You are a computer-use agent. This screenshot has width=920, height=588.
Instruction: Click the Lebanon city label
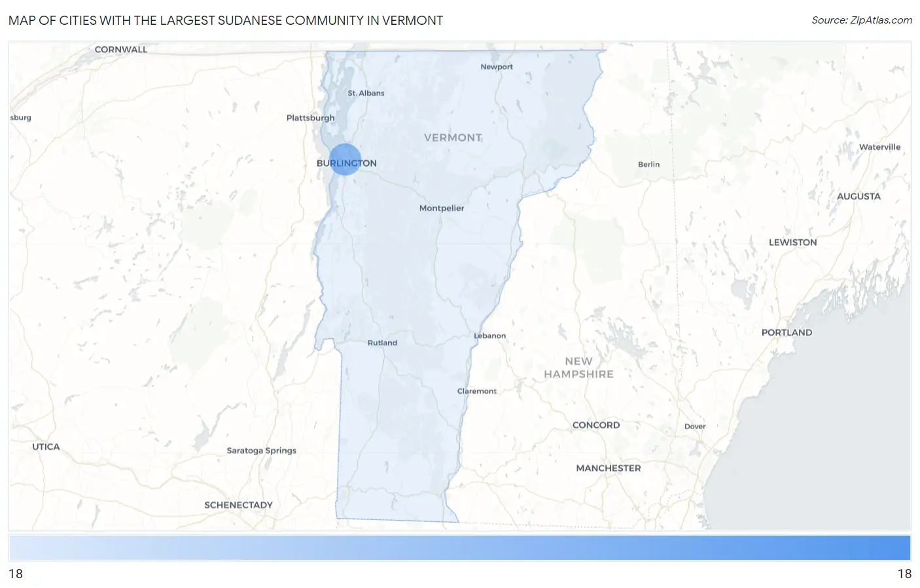coord(490,336)
